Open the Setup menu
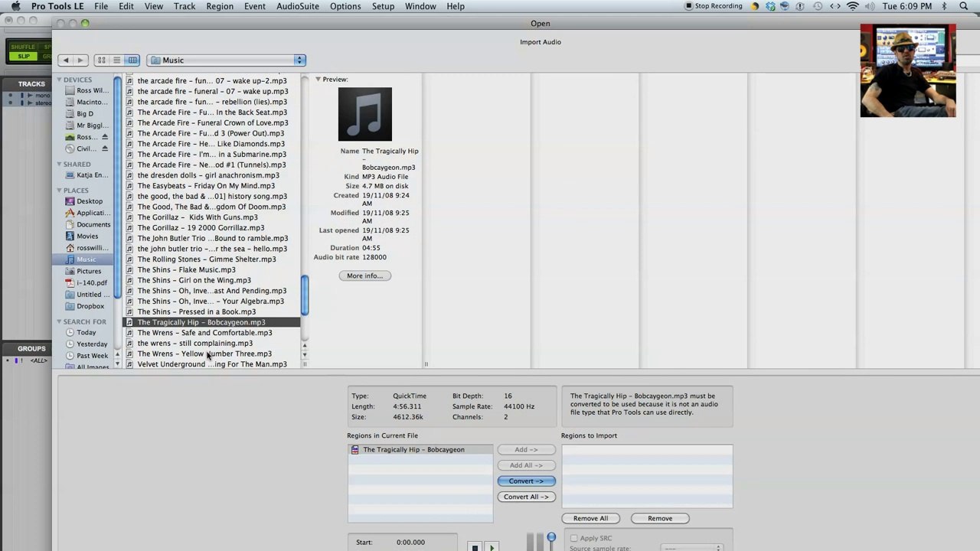The height and width of the screenshot is (551, 980). click(x=383, y=6)
